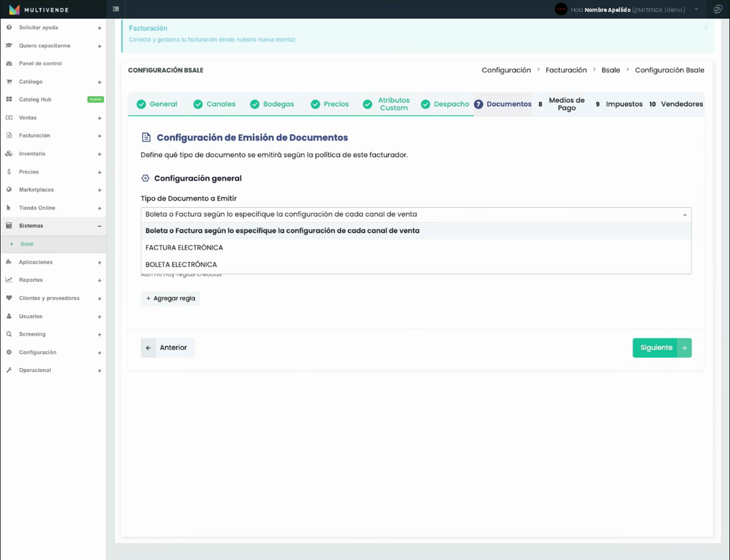Open the Vendedores step

676,104
